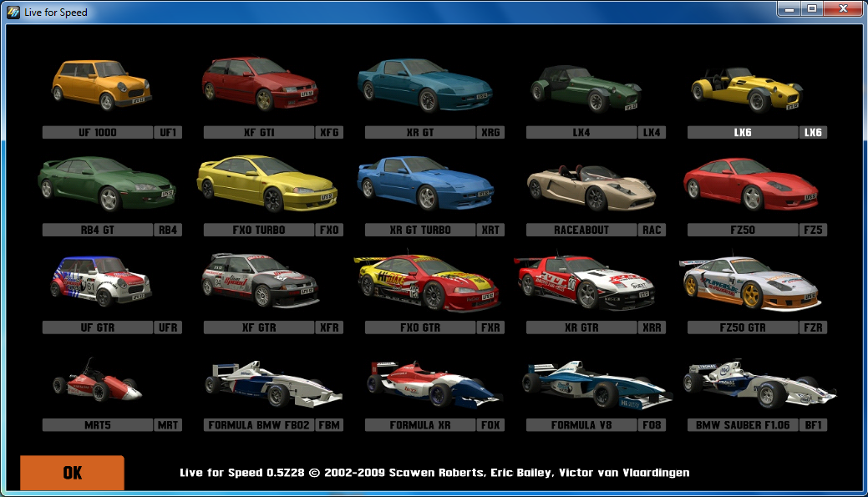Screen dimensions: 868x497
Task: Click the MRT short code tag
Action: click(168, 425)
